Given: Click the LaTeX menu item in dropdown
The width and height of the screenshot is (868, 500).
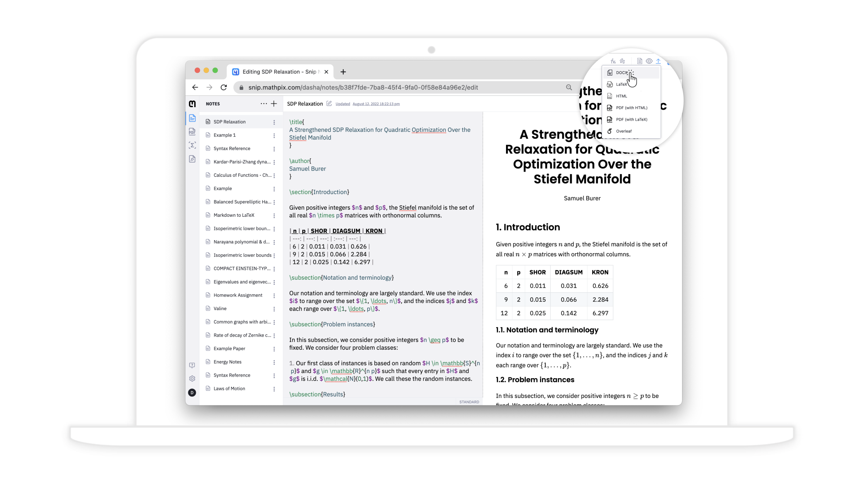Looking at the screenshot, I should tap(622, 84).
